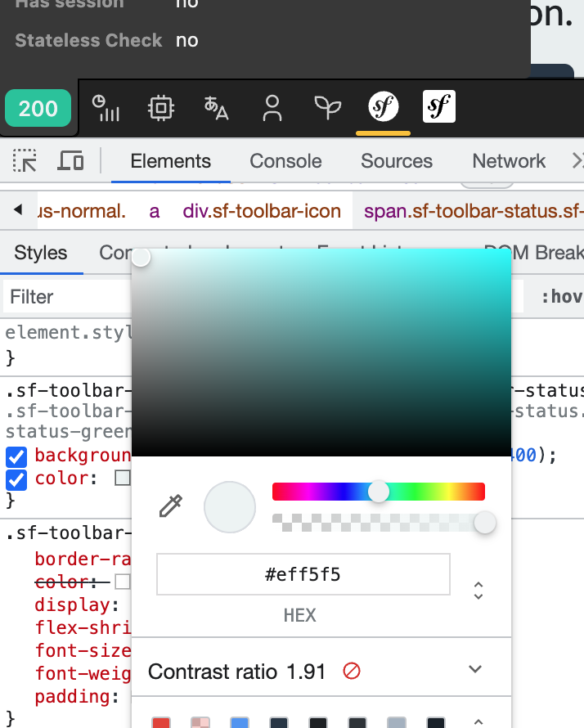Open the translation toolbar panel icon
Image resolution: width=584 pixels, height=728 pixels.
tap(216, 108)
